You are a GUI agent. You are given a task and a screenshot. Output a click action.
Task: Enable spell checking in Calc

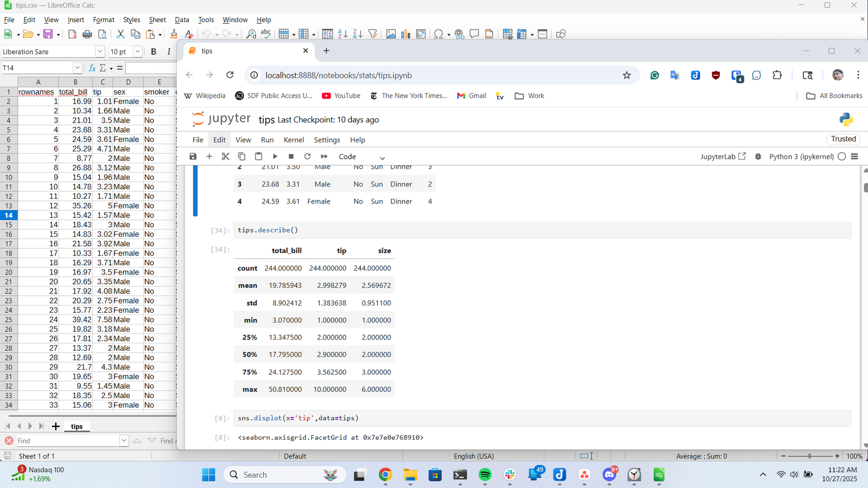pyautogui.click(x=266, y=34)
